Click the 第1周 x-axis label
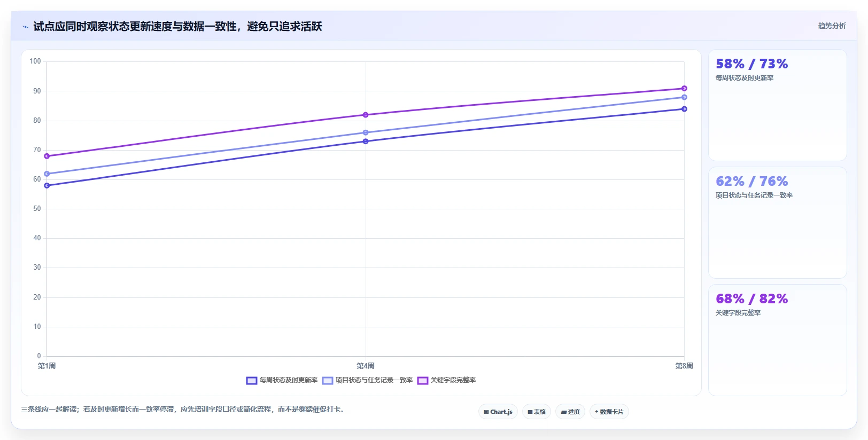The height and width of the screenshot is (440, 868). (47, 366)
